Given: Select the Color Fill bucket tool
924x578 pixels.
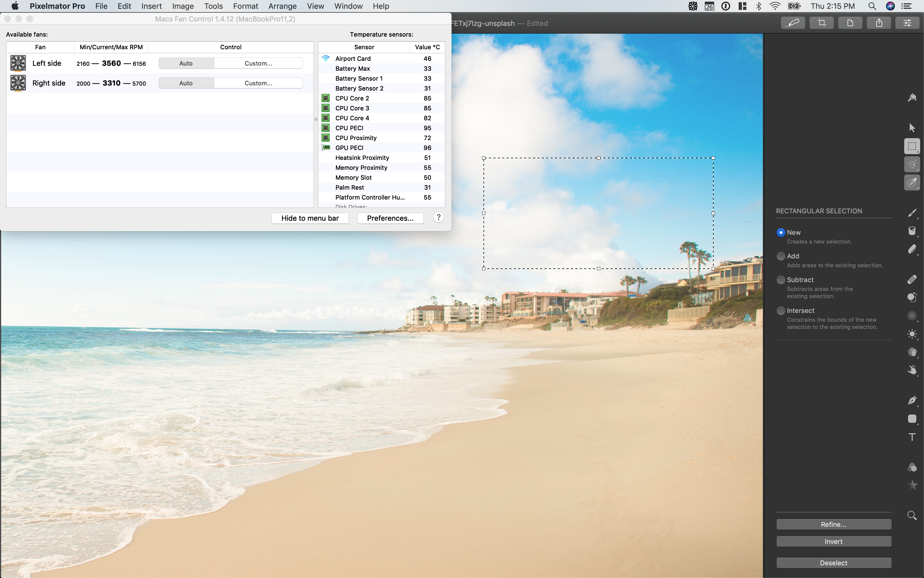Looking at the screenshot, I should [x=912, y=231].
